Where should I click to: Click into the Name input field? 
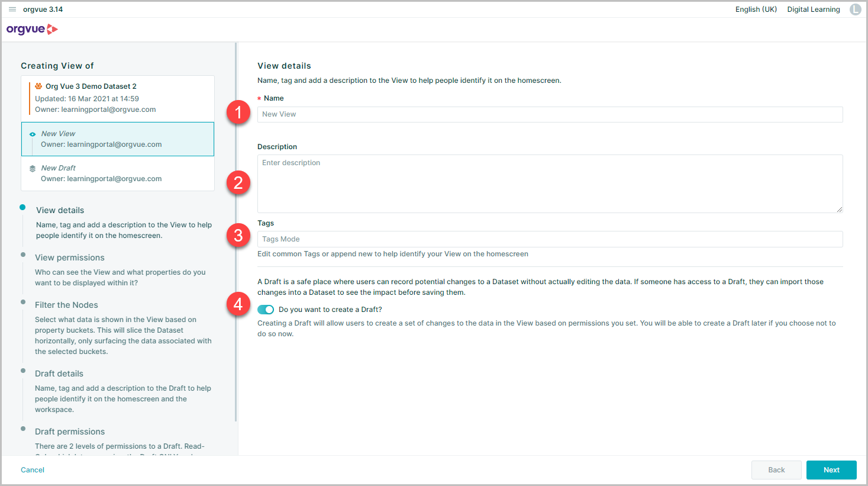pos(550,114)
